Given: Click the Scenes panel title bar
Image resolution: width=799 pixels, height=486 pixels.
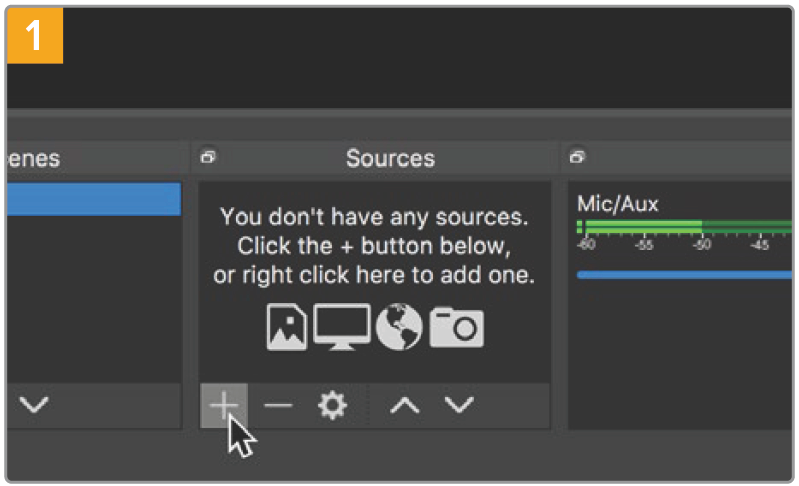Looking at the screenshot, I should click(x=90, y=158).
